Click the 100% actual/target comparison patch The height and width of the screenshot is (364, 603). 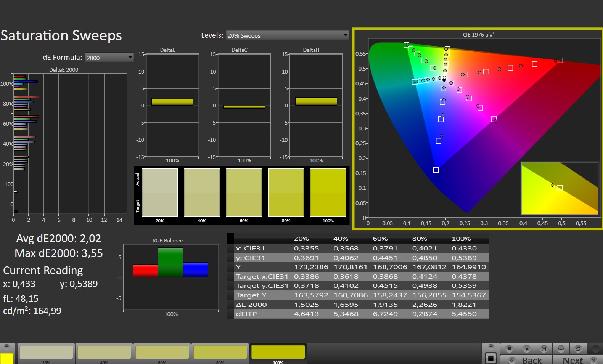click(328, 193)
